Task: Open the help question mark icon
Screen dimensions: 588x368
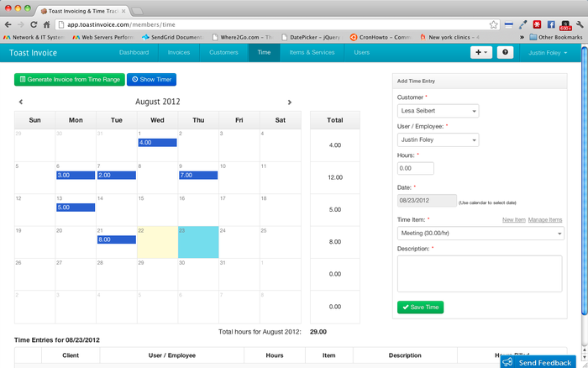Action: coord(505,52)
